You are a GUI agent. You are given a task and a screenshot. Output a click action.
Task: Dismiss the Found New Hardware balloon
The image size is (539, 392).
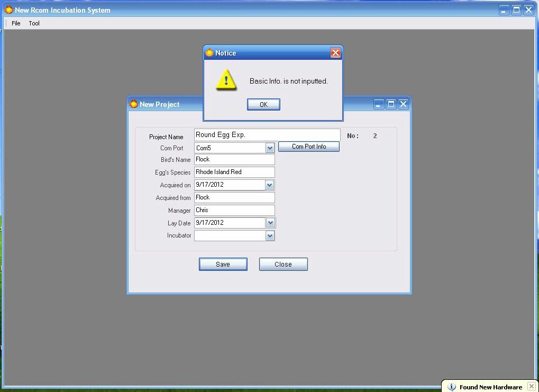[x=531, y=387]
